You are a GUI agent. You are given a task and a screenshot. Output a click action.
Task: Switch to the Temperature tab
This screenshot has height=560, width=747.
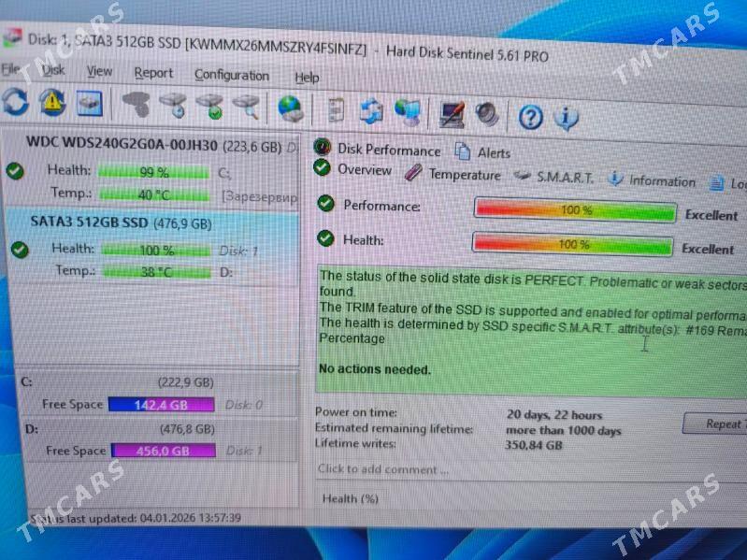[x=464, y=175]
